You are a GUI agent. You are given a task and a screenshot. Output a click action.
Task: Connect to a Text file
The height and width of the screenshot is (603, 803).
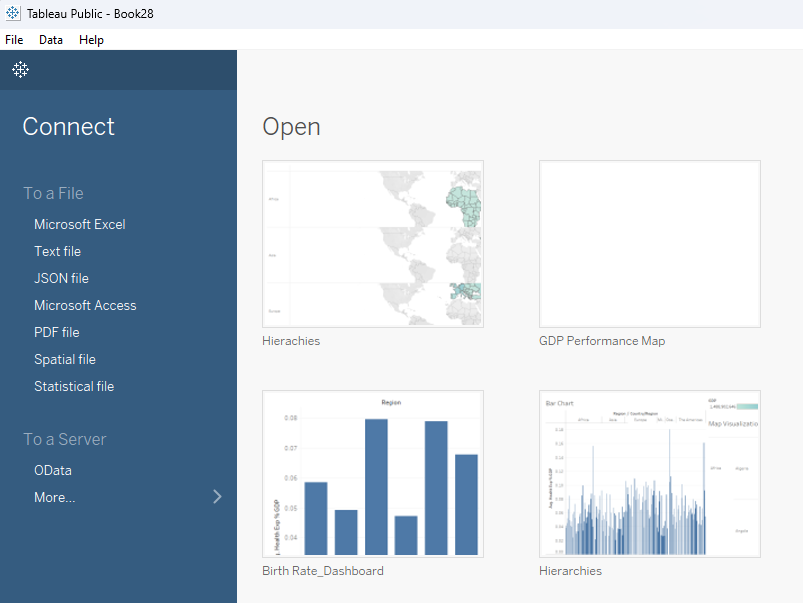click(57, 251)
